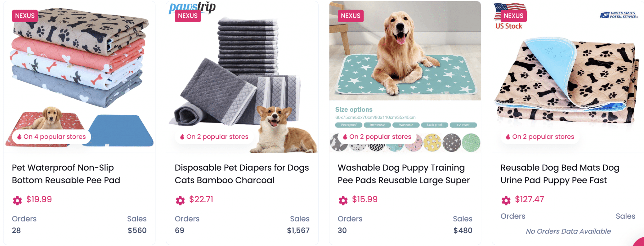Open the stacked paw-print pads product image
This screenshot has height=246, width=644.
[79, 77]
